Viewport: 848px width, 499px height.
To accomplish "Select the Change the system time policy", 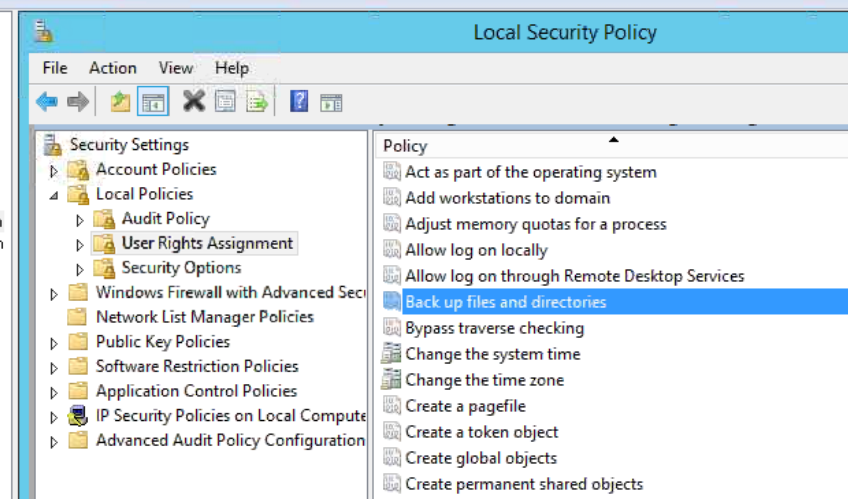I will pyautogui.click(x=493, y=354).
